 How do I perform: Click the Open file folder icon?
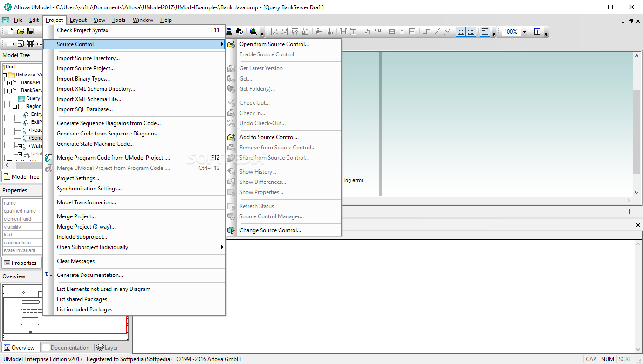pyautogui.click(x=21, y=31)
